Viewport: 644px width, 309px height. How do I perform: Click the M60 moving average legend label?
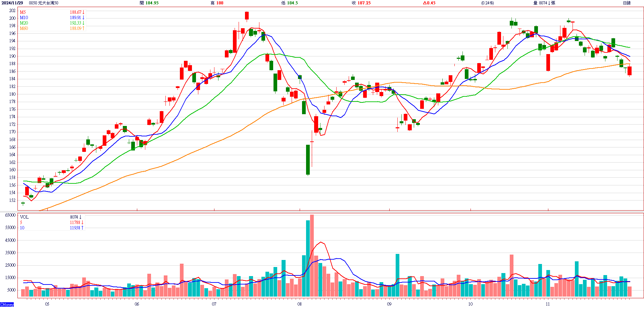tap(24, 29)
